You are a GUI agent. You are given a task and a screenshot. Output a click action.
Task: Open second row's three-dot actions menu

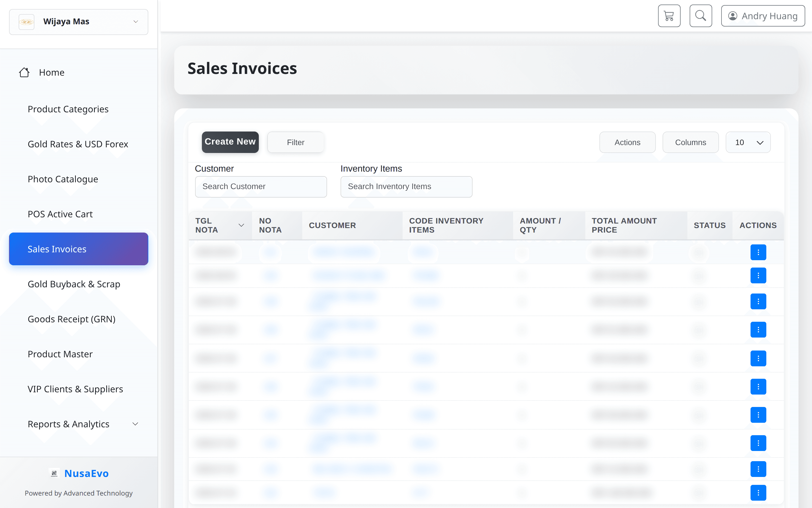coord(758,275)
